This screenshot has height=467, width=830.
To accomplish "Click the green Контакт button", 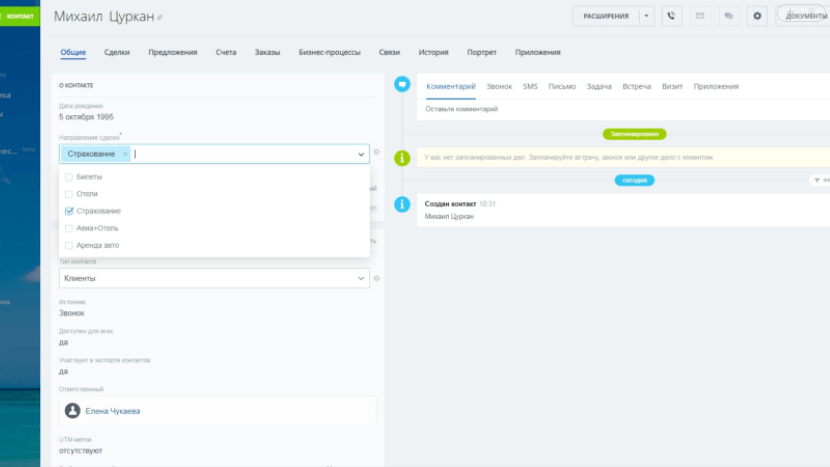I will point(20,16).
